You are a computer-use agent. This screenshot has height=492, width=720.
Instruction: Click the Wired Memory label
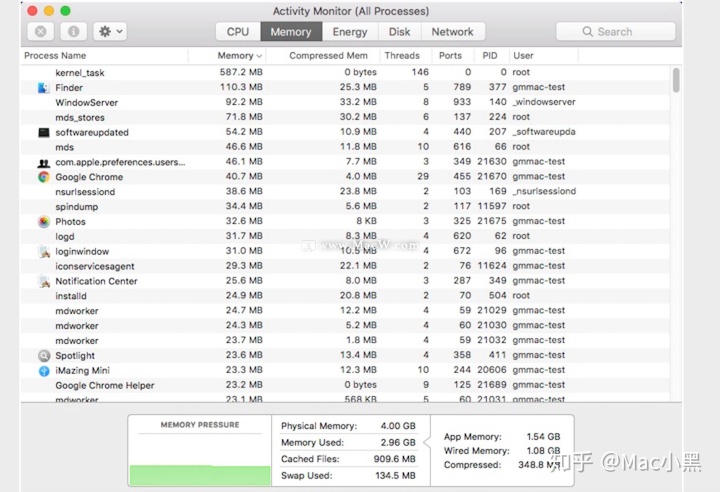click(x=477, y=451)
